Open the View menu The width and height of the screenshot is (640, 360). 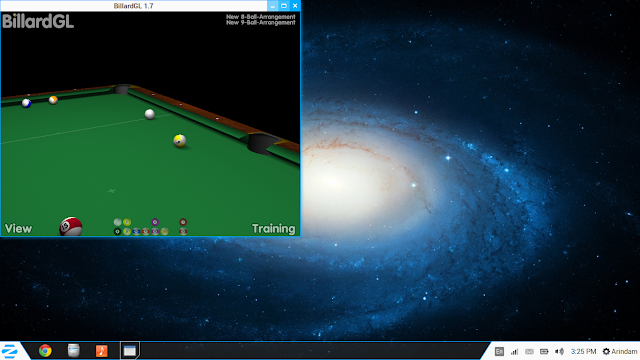point(18,229)
